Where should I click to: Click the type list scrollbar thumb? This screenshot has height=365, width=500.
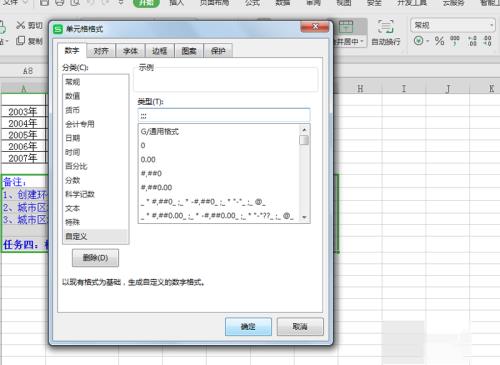(304, 140)
